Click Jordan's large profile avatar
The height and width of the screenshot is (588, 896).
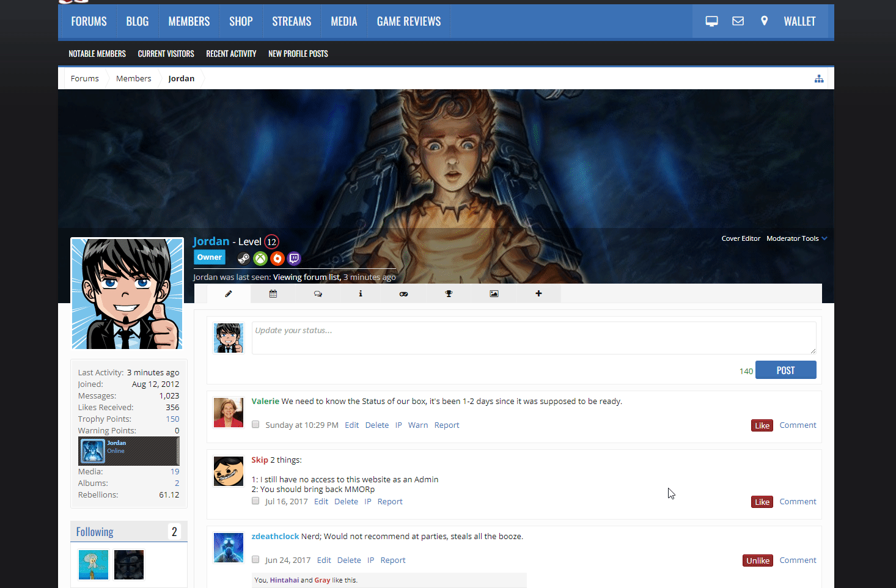point(127,293)
